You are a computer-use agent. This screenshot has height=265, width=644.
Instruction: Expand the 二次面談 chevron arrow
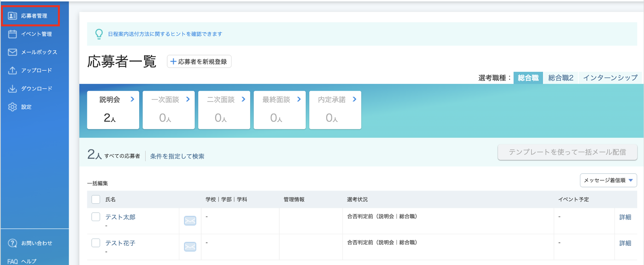tap(244, 99)
